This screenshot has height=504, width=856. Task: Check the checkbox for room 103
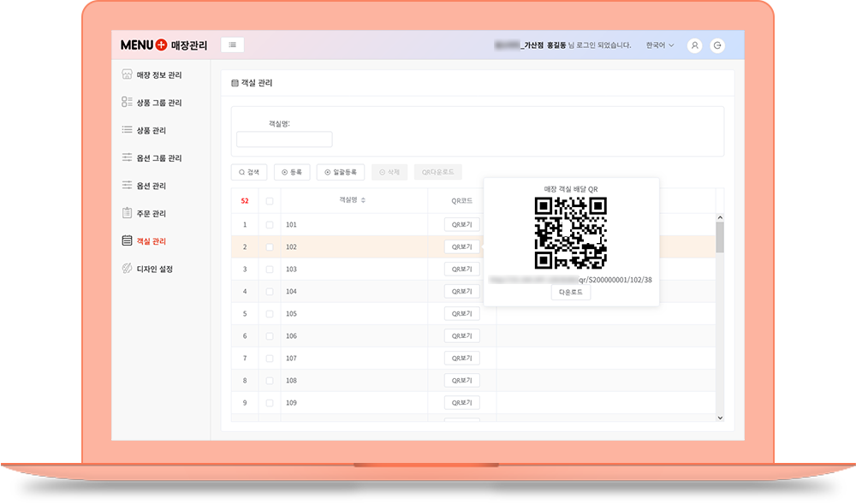pos(270,270)
